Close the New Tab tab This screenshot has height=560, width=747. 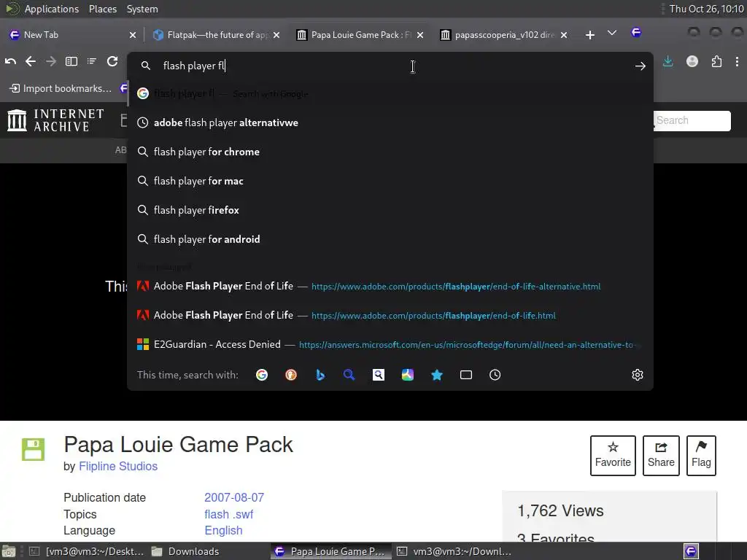tap(133, 35)
